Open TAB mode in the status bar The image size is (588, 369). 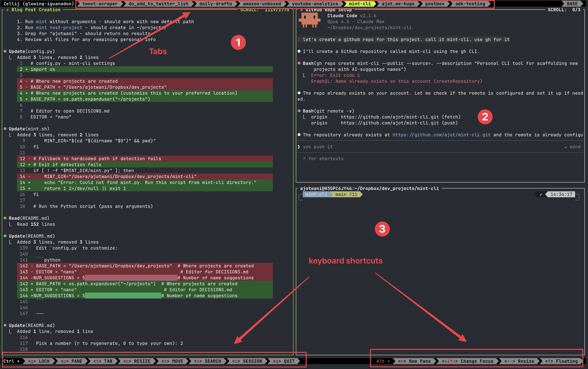point(103,361)
